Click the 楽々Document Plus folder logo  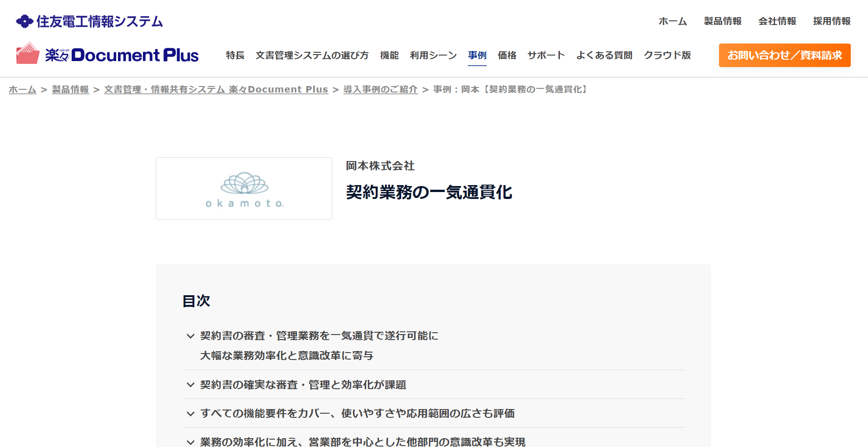point(28,53)
